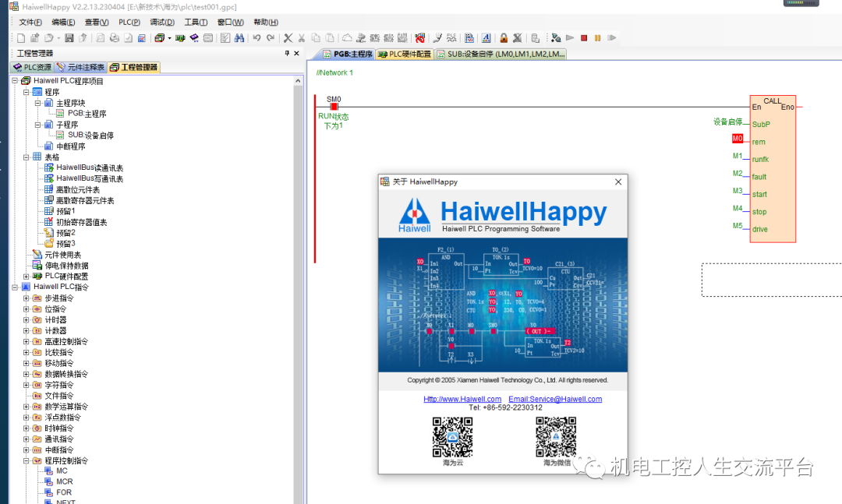Select HaiwellBus读通讯表 in the tree

point(90,168)
